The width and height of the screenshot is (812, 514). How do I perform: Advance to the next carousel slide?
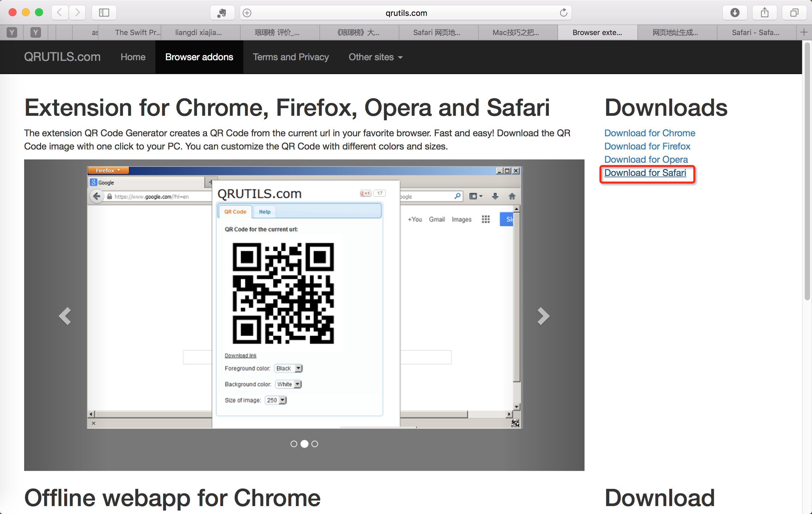[543, 316]
